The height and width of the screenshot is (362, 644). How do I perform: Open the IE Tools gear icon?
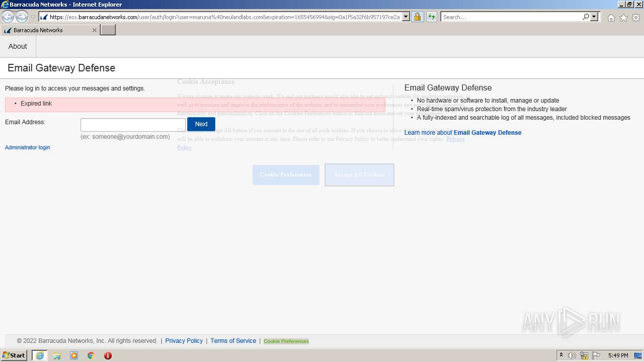(636, 18)
